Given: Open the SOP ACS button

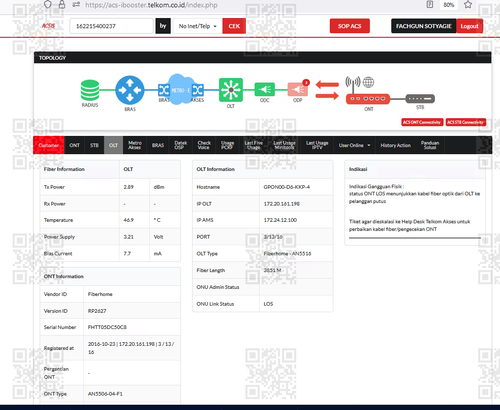Looking at the screenshot, I should [x=350, y=26].
